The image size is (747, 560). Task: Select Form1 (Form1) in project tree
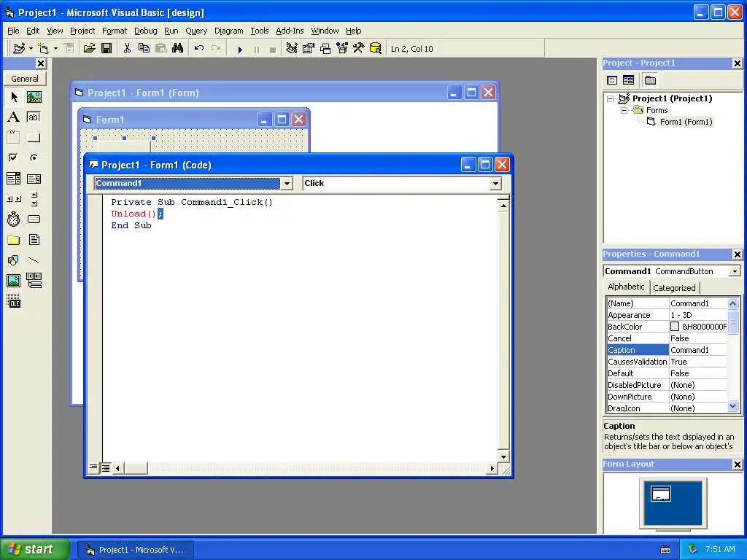coord(686,122)
